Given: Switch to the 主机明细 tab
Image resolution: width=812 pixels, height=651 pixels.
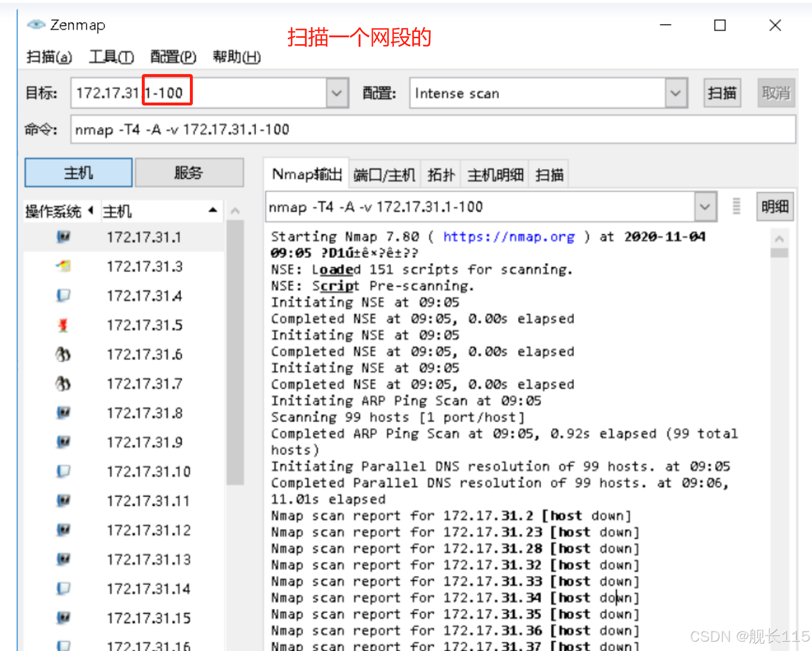Looking at the screenshot, I should [x=495, y=174].
